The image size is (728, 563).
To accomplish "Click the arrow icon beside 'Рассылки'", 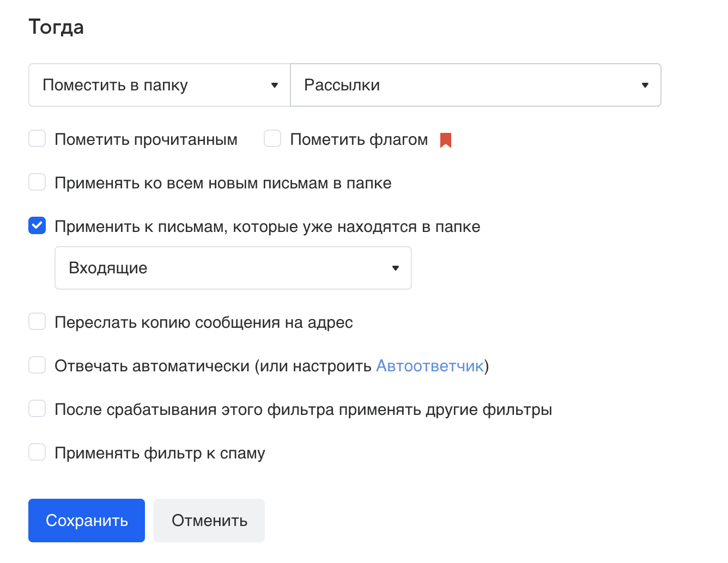I will (x=645, y=85).
